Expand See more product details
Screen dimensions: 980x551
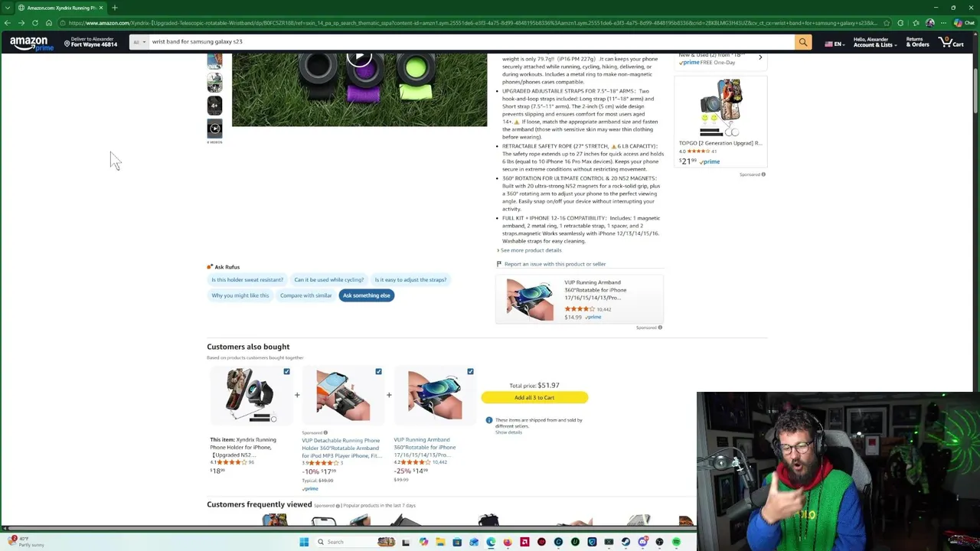(x=530, y=250)
